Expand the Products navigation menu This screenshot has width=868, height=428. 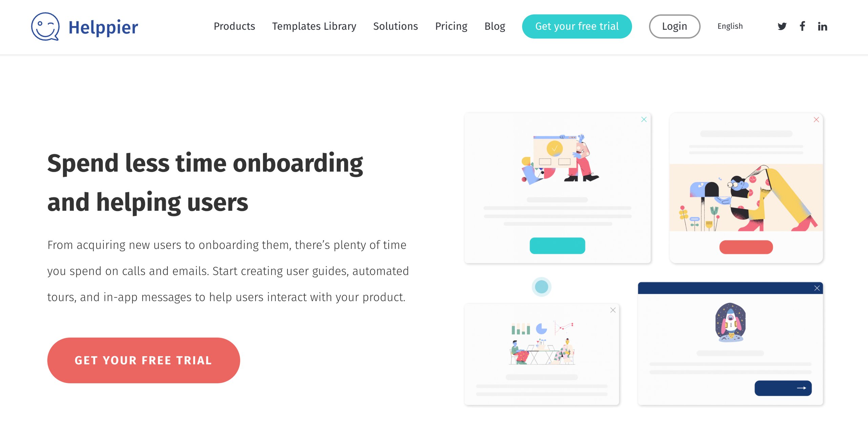(234, 26)
